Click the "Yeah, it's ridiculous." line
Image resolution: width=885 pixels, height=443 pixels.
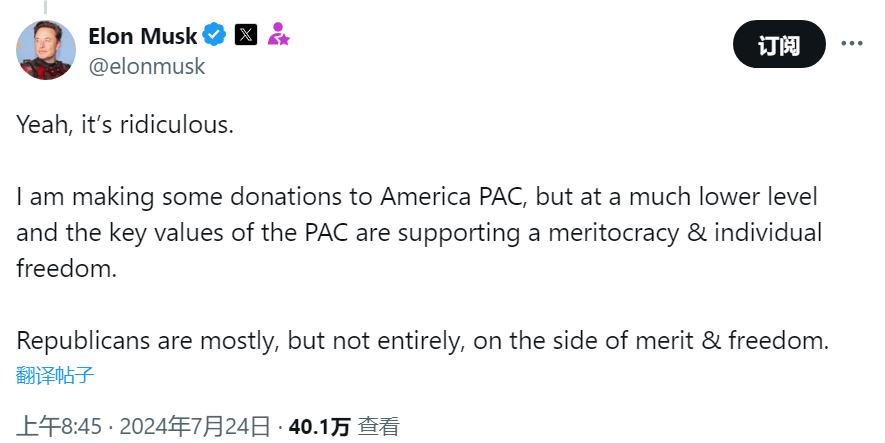124,125
